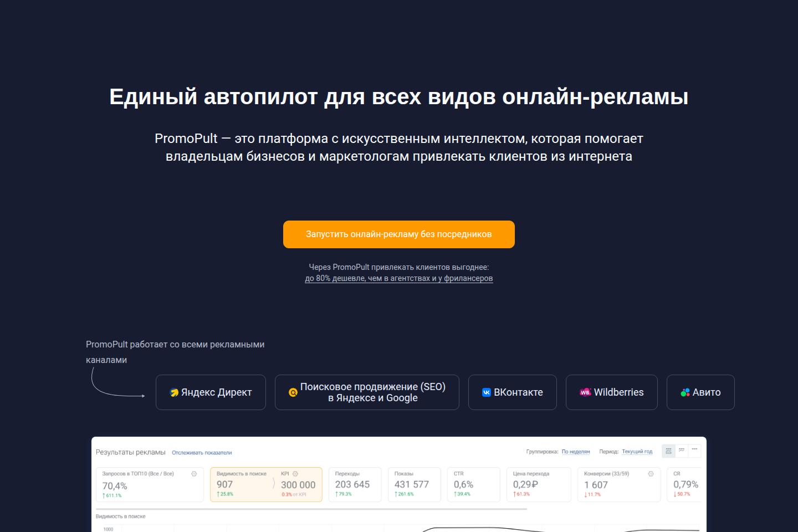Screen dimensions: 798x532
Task: Select the first chart view icon in toolbar
Action: coord(668,451)
